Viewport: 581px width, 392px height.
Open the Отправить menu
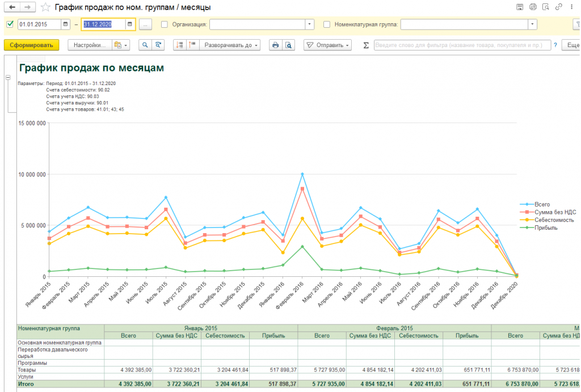(x=328, y=45)
